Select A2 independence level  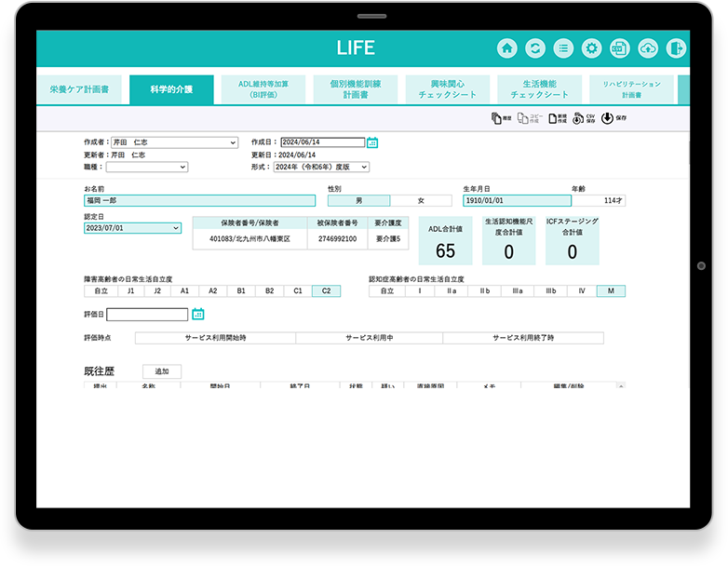coord(212,291)
